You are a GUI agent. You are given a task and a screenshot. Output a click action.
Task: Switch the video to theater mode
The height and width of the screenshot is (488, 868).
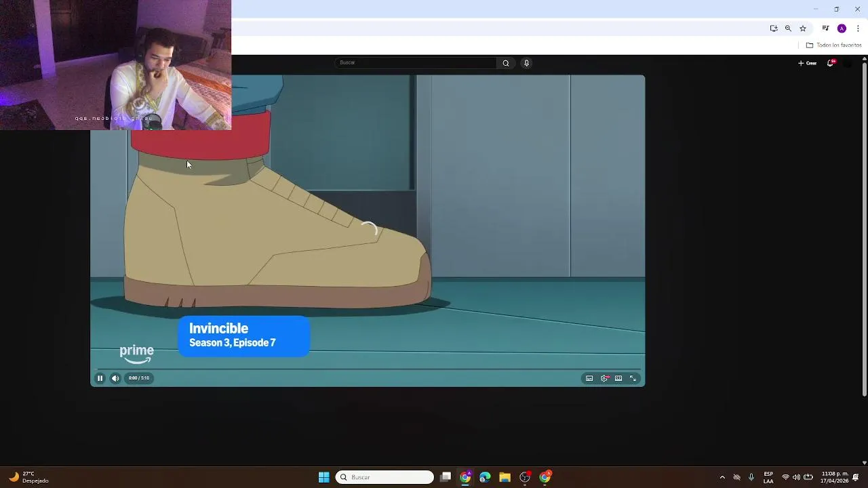(618, 378)
